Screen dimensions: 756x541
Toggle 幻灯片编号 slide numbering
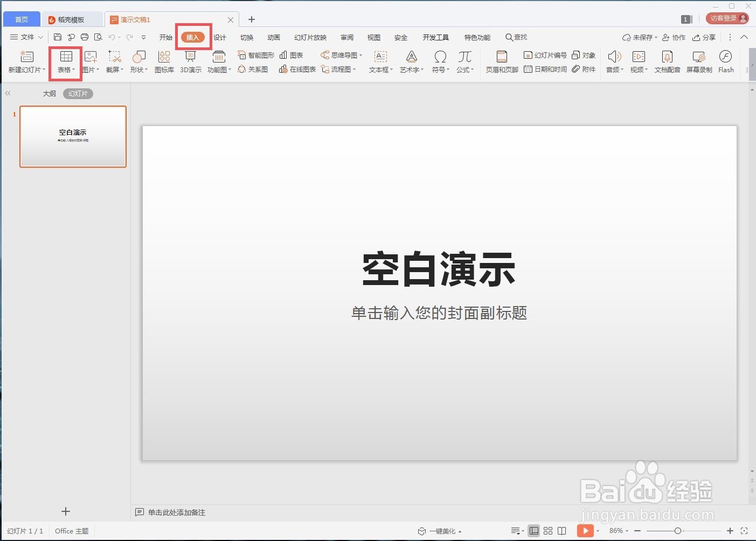pyautogui.click(x=545, y=54)
